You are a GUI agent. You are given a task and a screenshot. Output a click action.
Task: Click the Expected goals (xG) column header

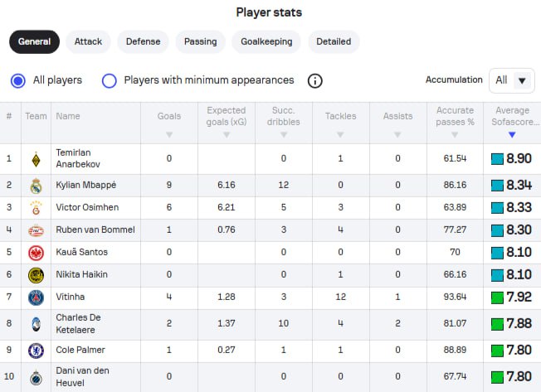coord(226,116)
